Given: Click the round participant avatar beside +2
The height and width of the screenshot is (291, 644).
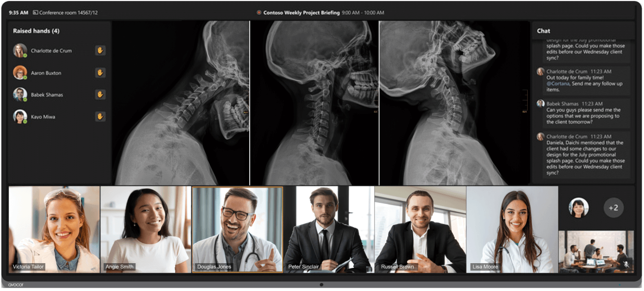Looking at the screenshot, I should point(579,208).
